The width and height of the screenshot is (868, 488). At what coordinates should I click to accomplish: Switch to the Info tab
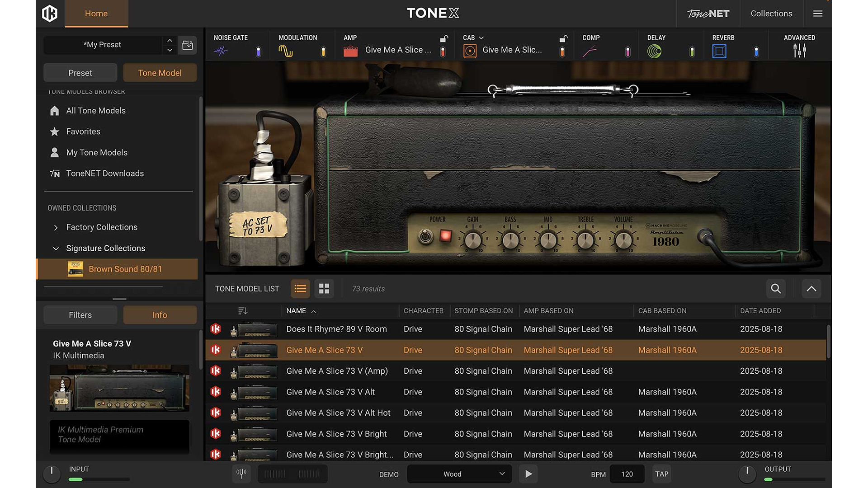click(x=160, y=315)
